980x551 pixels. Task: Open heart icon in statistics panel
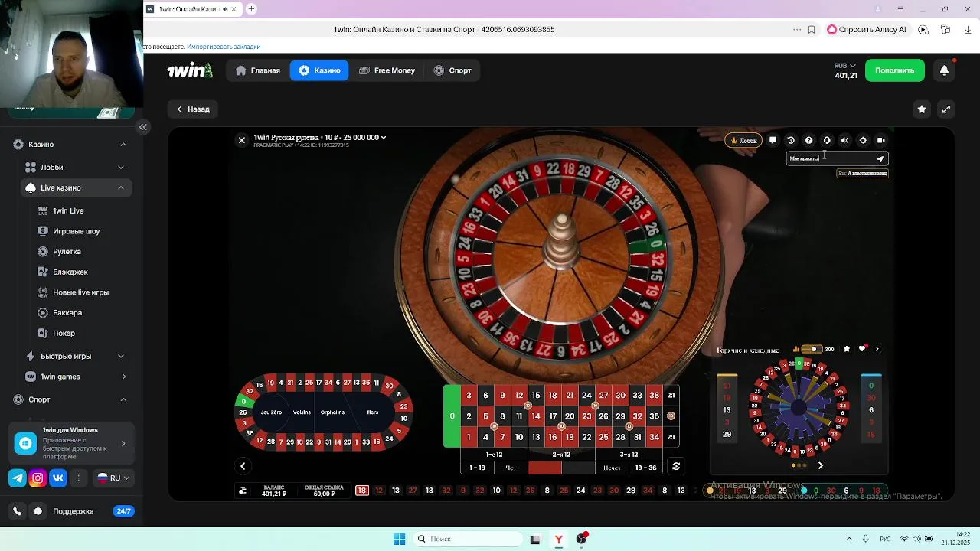[x=863, y=349]
